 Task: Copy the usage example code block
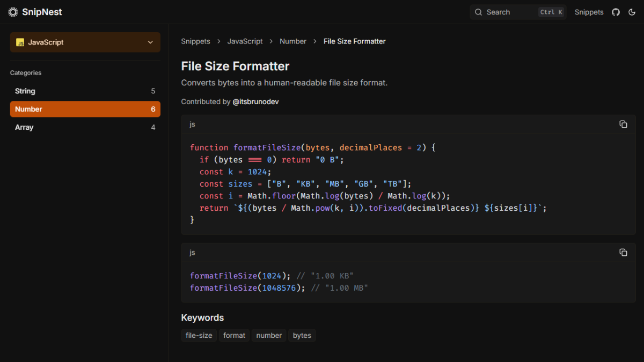click(x=623, y=253)
